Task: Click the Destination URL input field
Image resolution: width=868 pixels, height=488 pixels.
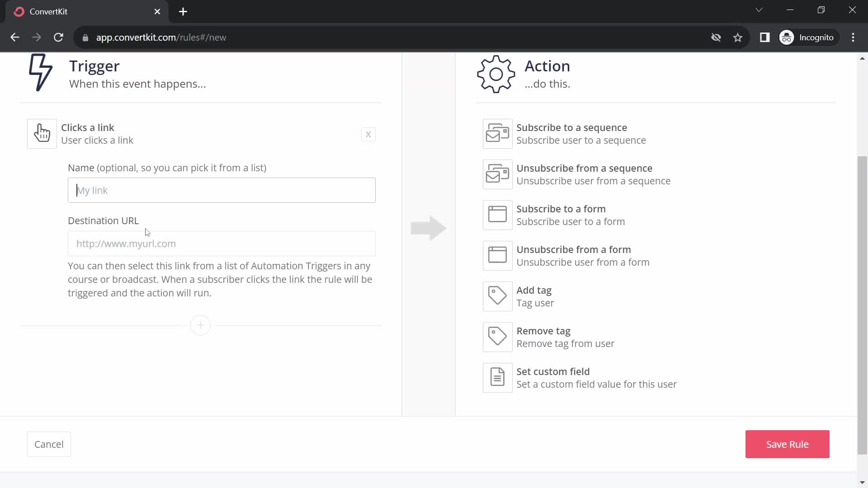Action: pyautogui.click(x=222, y=243)
